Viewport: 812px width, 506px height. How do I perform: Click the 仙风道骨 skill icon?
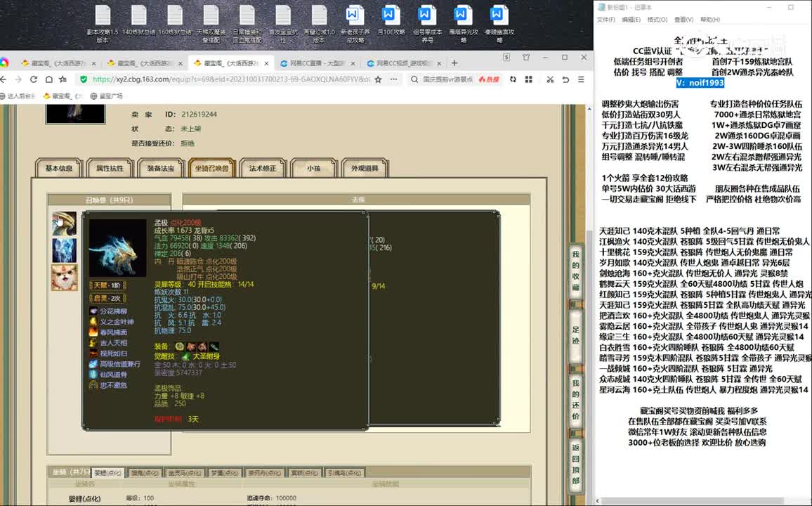pos(93,375)
